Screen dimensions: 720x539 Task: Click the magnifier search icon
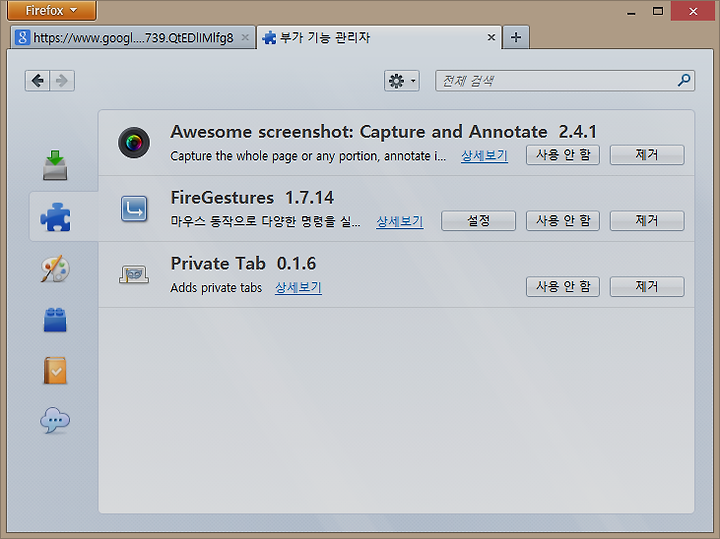point(684,80)
